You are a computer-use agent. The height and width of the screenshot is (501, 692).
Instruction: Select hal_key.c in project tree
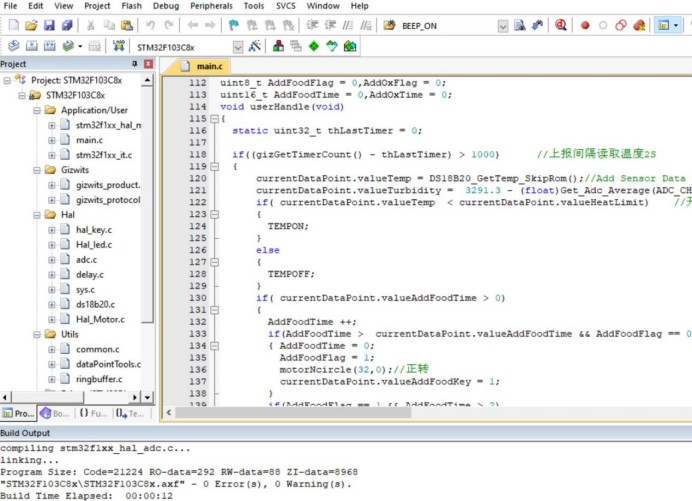[94, 230]
